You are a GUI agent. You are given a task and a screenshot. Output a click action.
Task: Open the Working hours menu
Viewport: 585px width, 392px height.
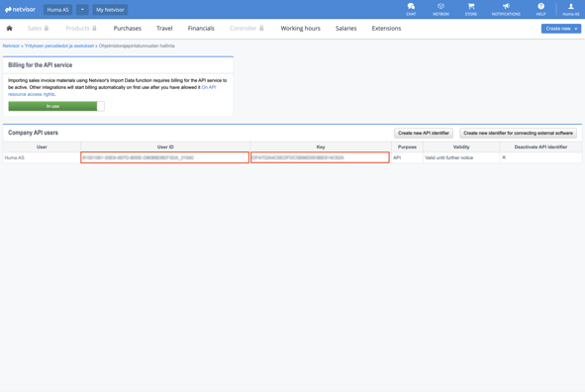tap(300, 28)
